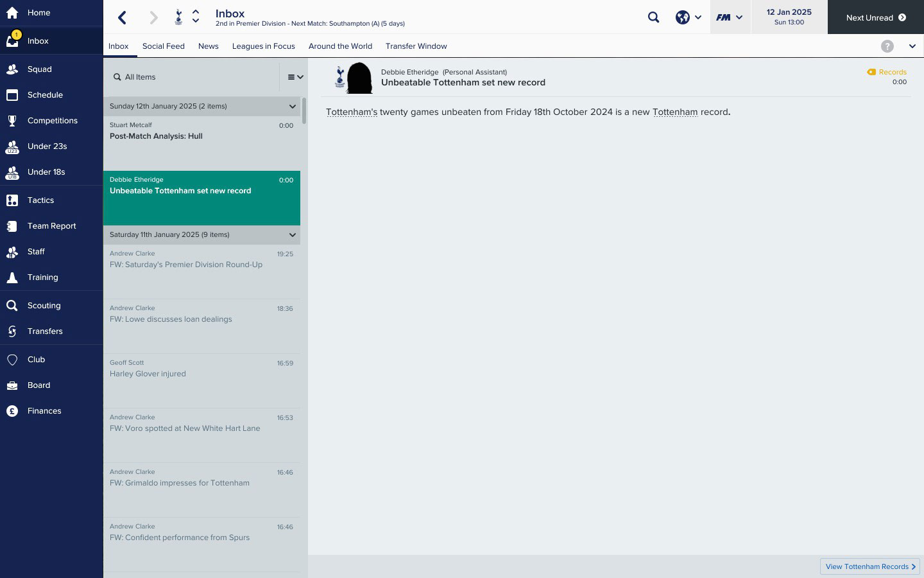Viewport: 924px width, 578px height.
Task: Open the Under 23s team icon
Action: coord(12,146)
